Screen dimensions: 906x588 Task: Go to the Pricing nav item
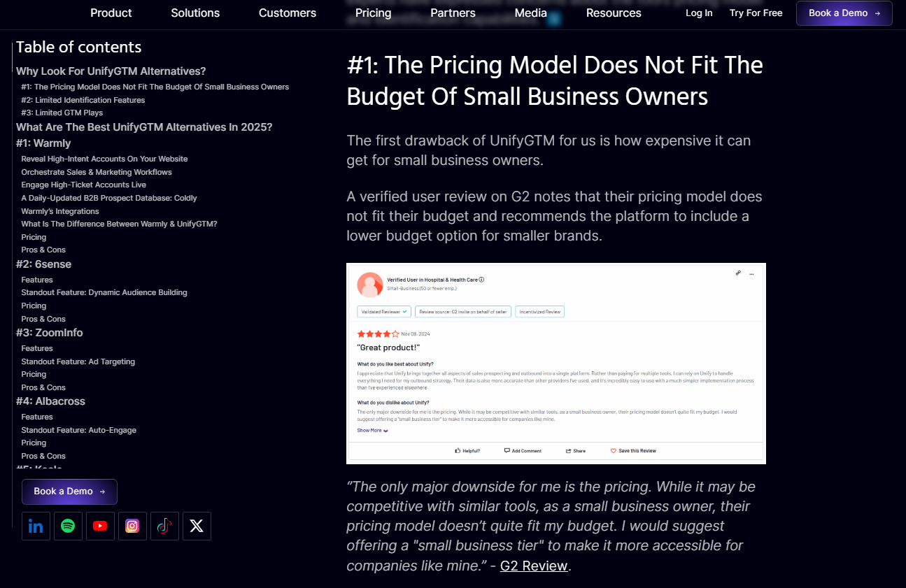[374, 13]
